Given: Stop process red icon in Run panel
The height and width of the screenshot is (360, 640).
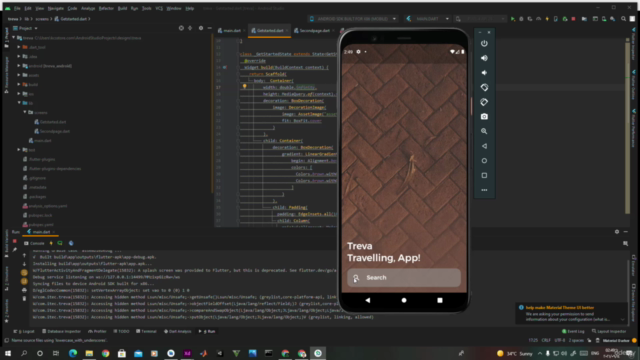Looking at the screenshot, I should 15,241.
